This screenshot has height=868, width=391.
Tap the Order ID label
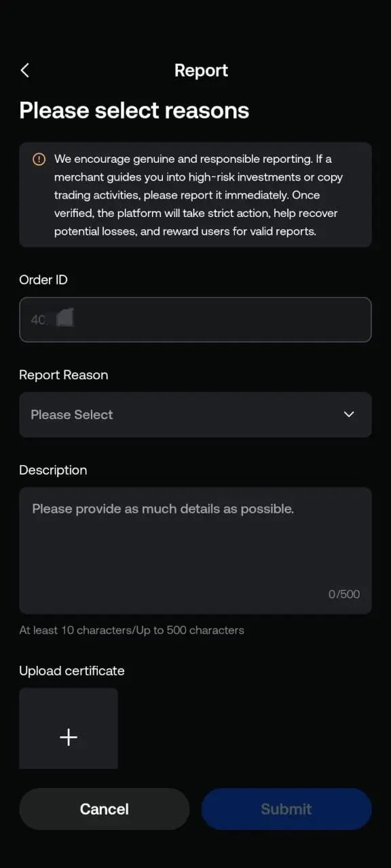pos(43,280)
